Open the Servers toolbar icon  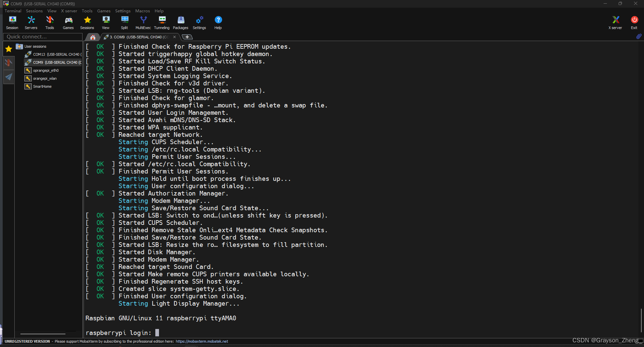pos(31,23)
